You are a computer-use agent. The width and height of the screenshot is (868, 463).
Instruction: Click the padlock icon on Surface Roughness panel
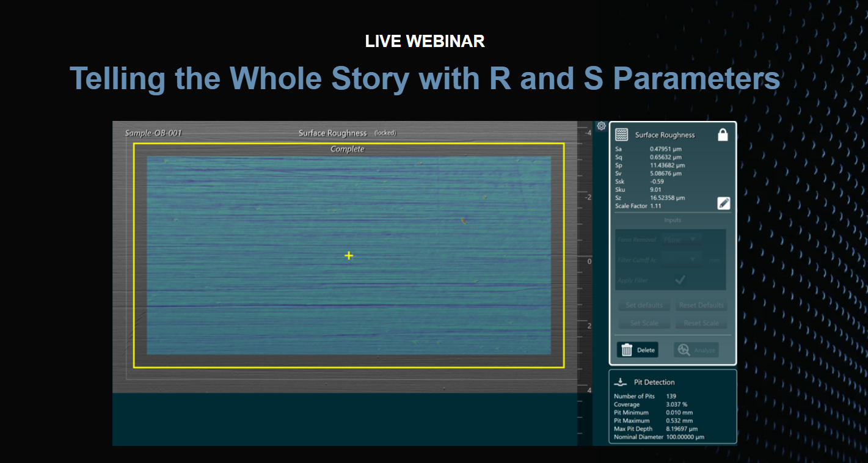click(723, 134)
